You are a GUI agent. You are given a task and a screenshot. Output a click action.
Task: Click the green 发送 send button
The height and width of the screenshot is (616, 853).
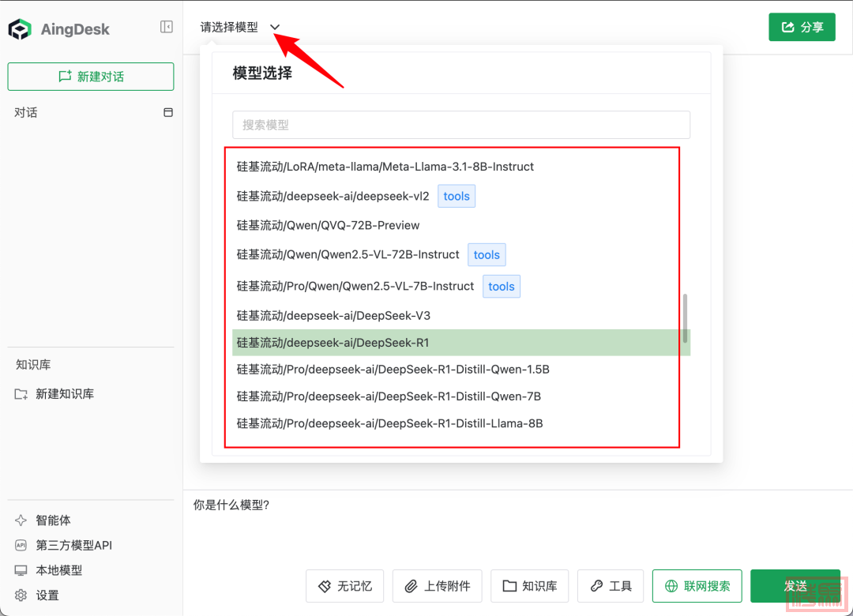pyautogui.click(x=795, y=586)
